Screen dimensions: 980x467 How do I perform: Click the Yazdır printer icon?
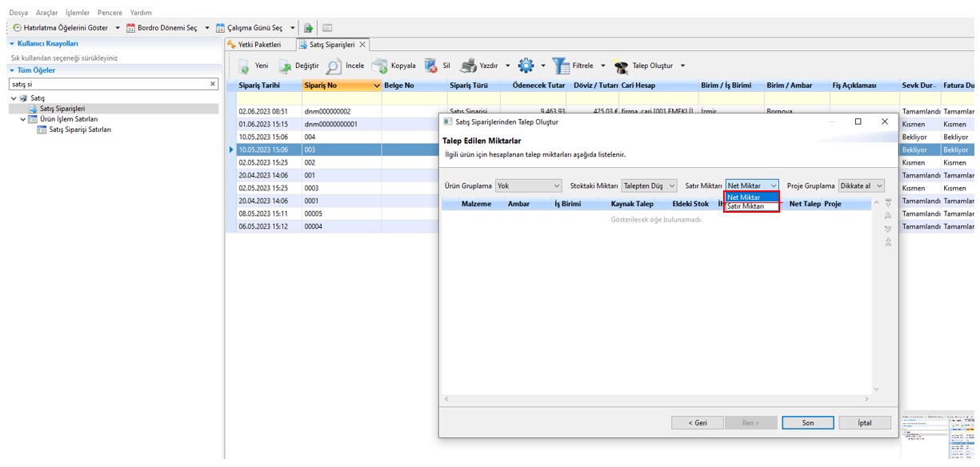(468, 66)
